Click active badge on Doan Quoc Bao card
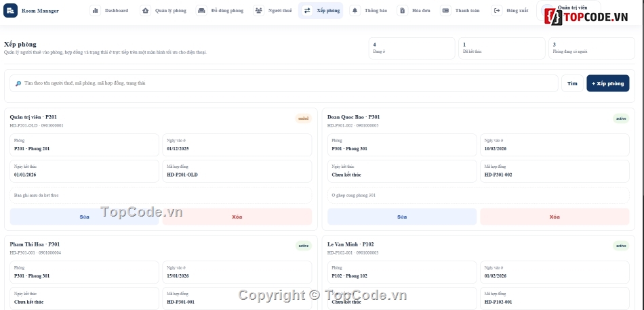 (621, 118)
